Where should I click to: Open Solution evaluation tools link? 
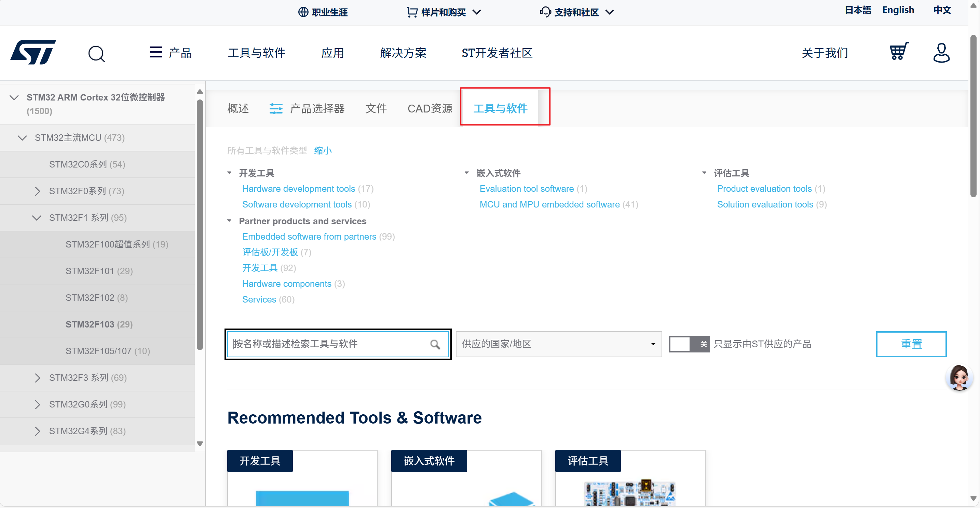coord(765,204)
